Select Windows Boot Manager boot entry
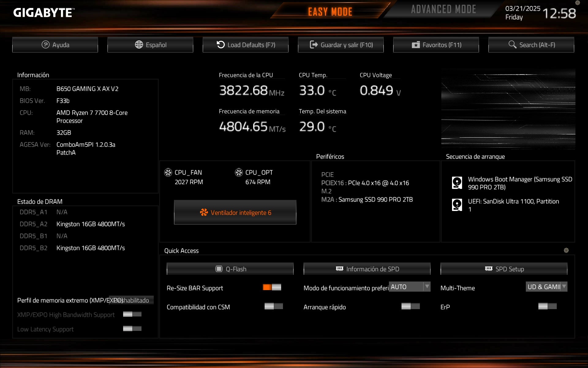The width and height of the screenshot is (588, 368). (512, 183)
